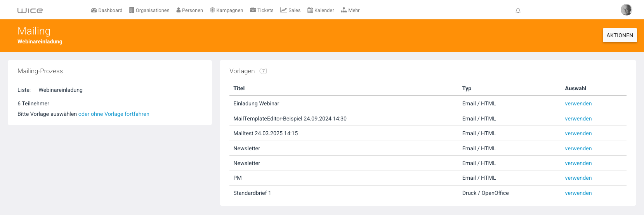Select 'Mailtest 24.03.2025 14:15' text
This screenshot has width=644, height=215.
266,133
